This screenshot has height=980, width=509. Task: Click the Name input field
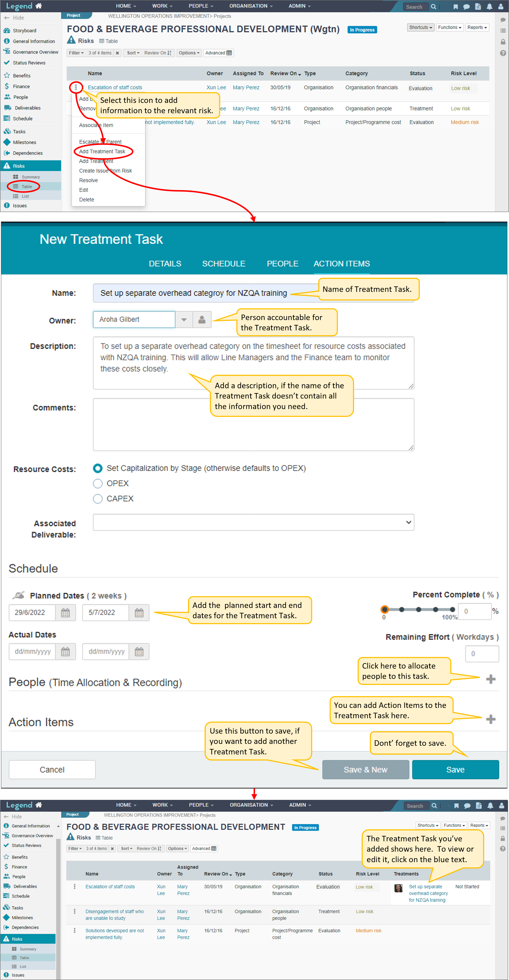point(253,293)
